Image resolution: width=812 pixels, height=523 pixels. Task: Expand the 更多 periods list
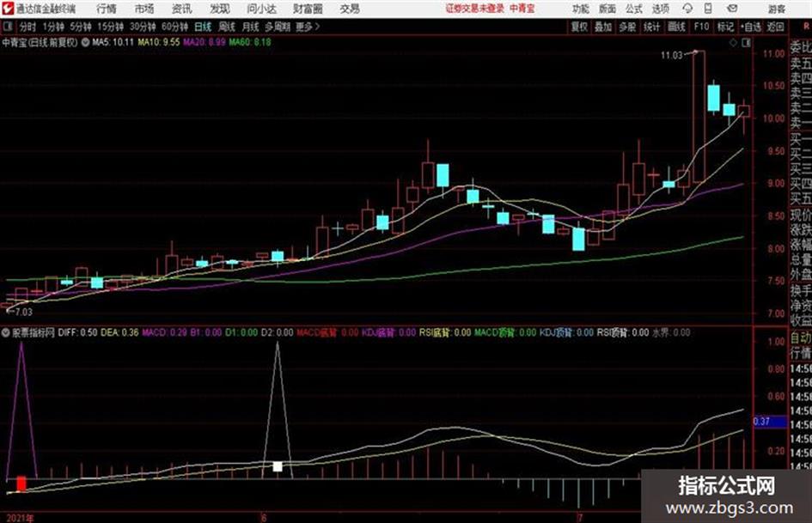(x=308, y=27)
